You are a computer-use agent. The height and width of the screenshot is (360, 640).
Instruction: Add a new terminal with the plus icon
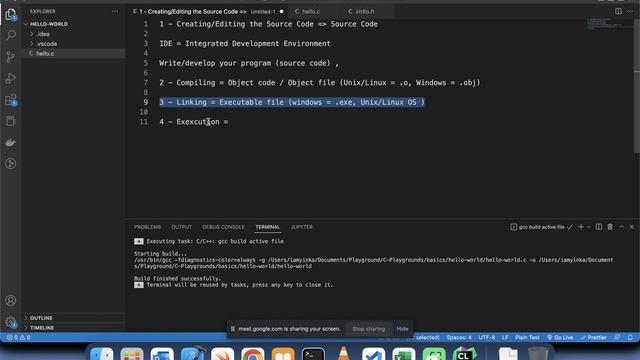[x=581, y=227]
